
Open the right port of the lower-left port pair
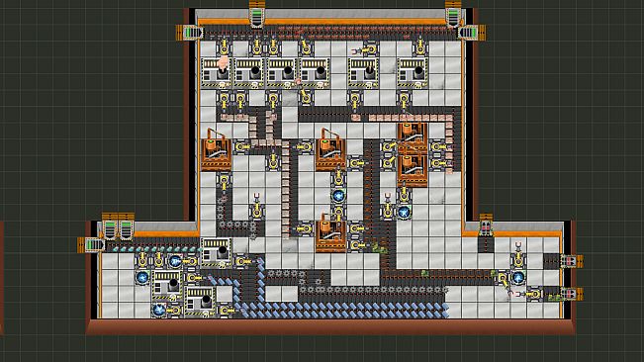tap(126, 226)
